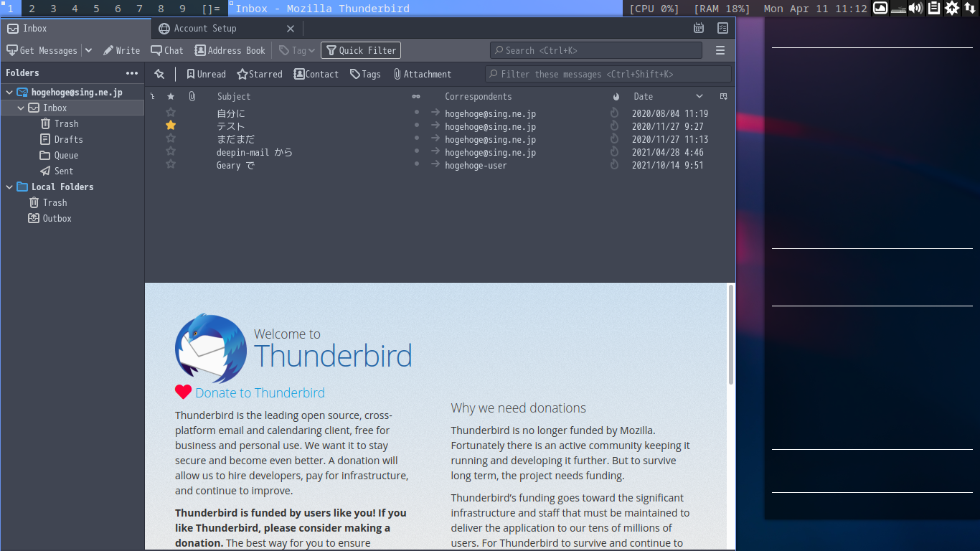Viewport: 980px width, 551px height.
Task: Switch to the Inbox tab
Action: coord(75,28)
